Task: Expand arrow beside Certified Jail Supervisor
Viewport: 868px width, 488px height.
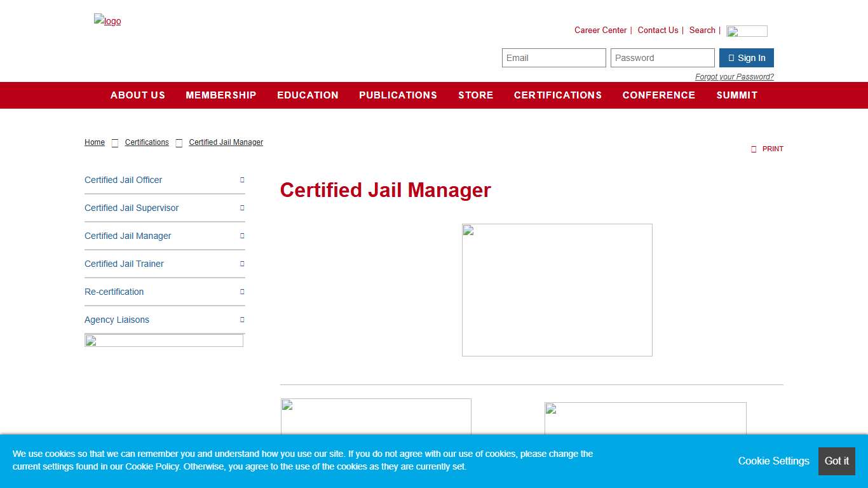Action: tap(242, 208)
